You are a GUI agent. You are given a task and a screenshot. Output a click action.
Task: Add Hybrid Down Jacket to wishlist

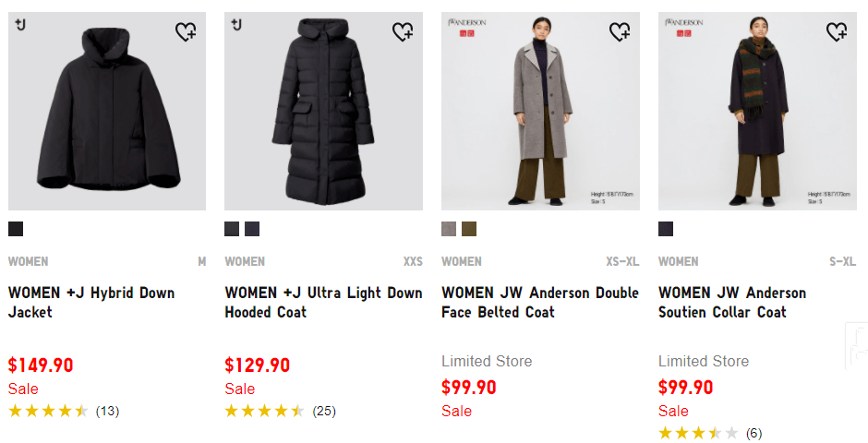tap(187, 32)
